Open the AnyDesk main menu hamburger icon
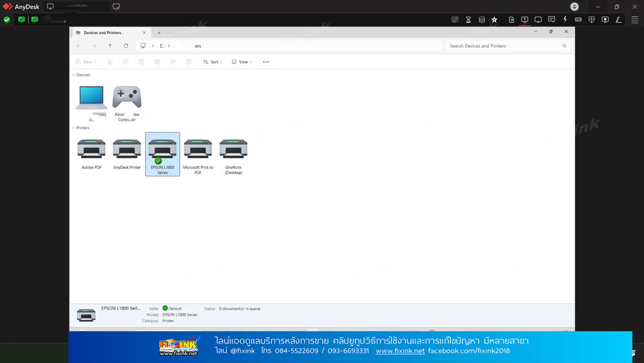This screenshot has height=363, width=644. pyautogui.click(x=634, y=20)
